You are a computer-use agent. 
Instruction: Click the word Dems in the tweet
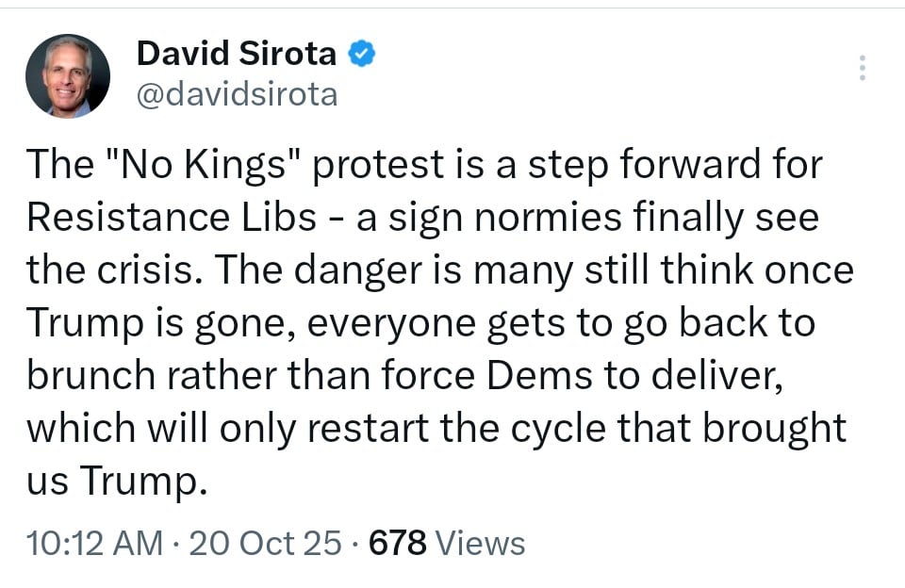(539, 375)
